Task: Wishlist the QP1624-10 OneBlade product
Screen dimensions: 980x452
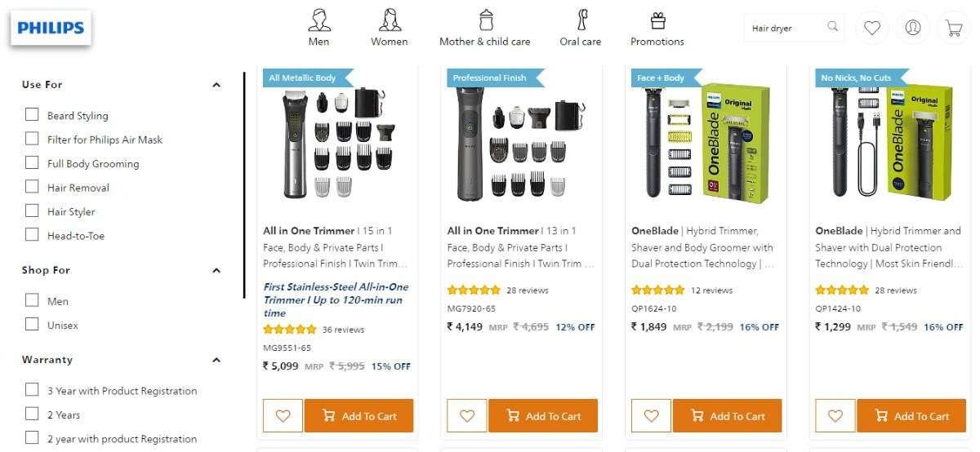Action: [x=651, y=416]
